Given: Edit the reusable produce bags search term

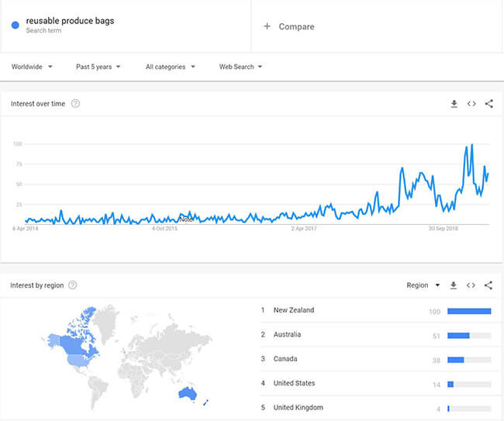Looking at the screenshot, I should pos(70,21).
